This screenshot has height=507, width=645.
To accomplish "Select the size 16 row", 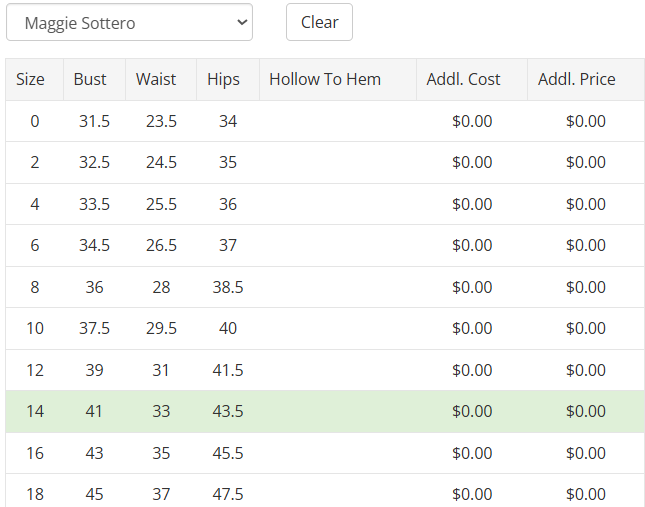I will (x=35, y=453).
